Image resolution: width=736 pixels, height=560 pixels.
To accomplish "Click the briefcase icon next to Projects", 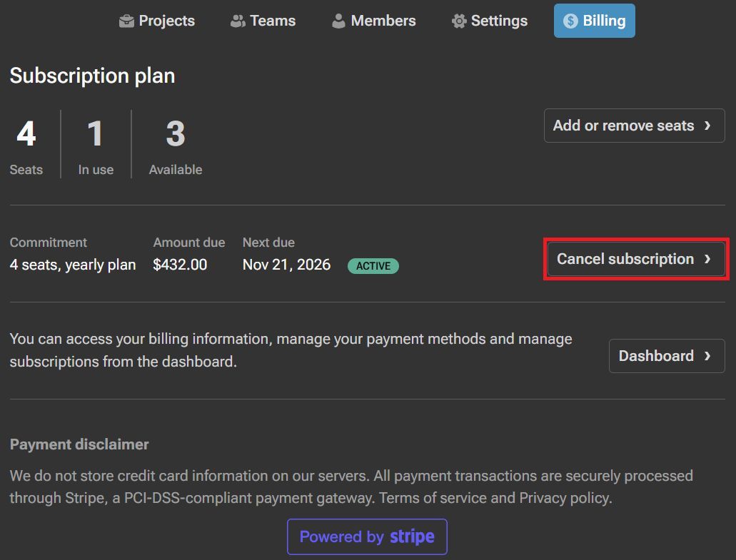I will (127, 21).
